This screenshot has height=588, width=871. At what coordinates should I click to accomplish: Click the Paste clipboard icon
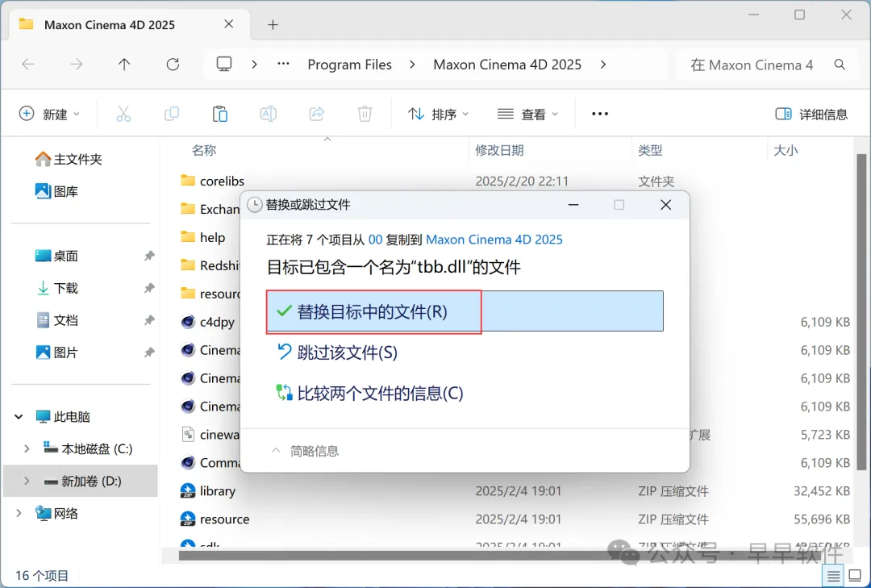(220, 114)
